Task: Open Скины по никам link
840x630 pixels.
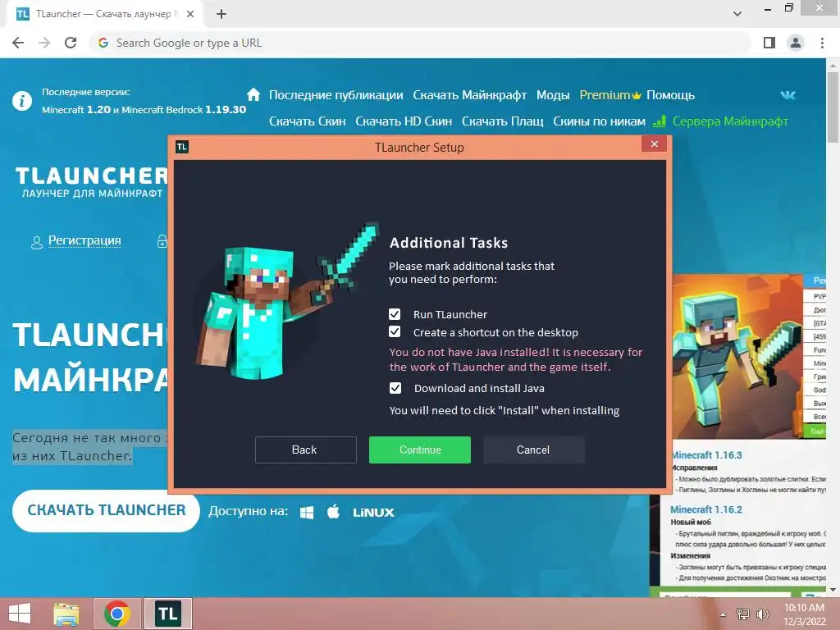Action: [599, 121]
